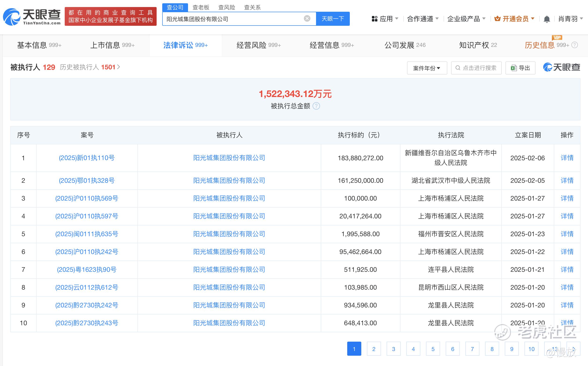
Task: Switch to the 查风险 search tab
Action: pyautogui.click(x=227, y=7)
